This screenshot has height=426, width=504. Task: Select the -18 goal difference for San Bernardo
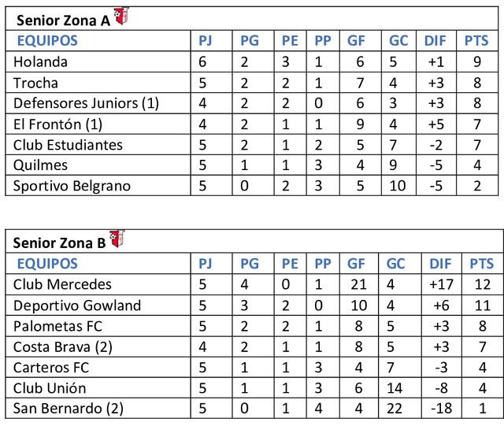tap(435, 409)
